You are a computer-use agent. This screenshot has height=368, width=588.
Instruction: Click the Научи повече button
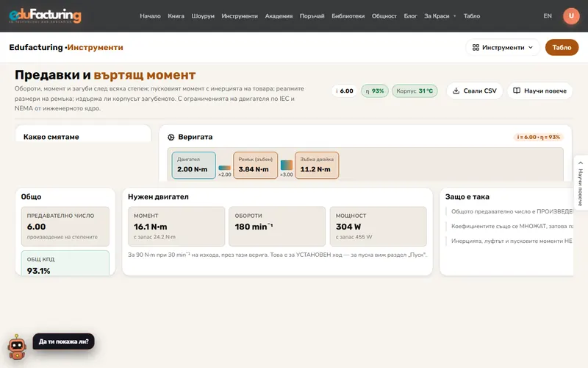click(540, 91)
